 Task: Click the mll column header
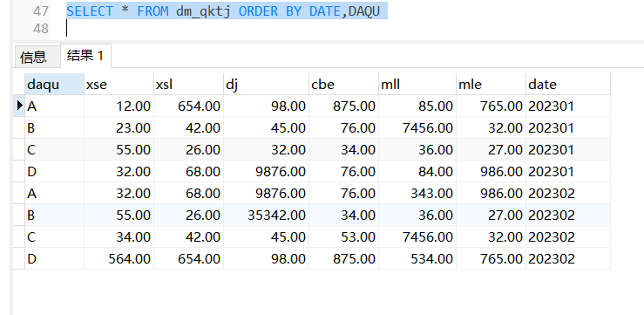(417, 85)
